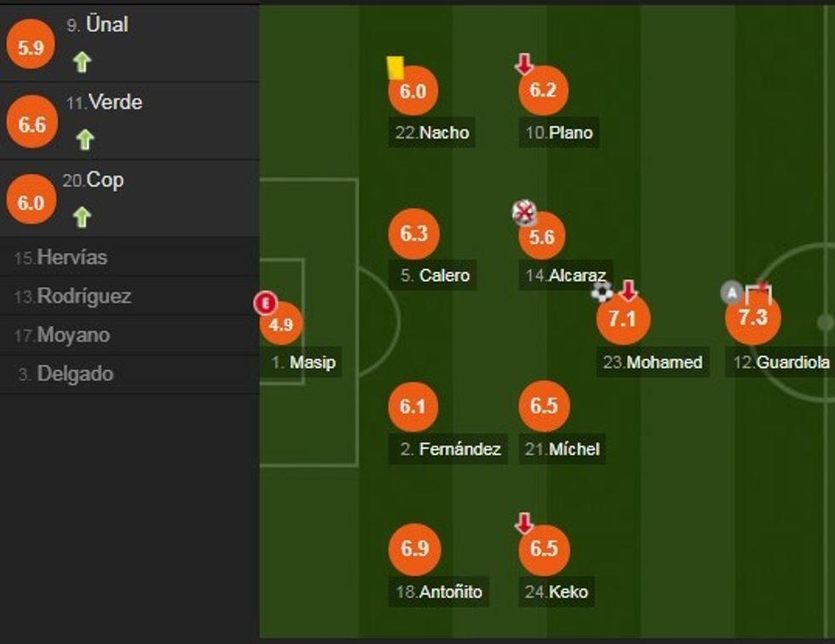Select bench player Rodríguez

83,296
